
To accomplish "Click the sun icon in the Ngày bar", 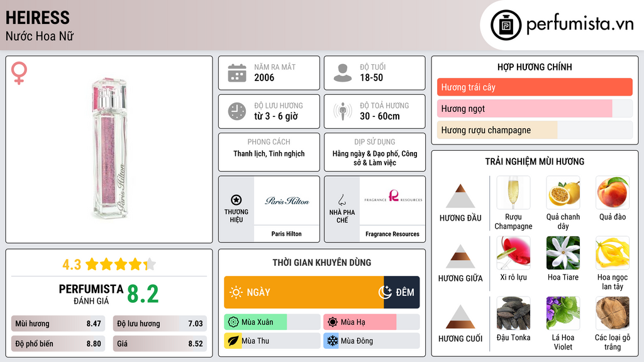I will (x=236, y=292).
